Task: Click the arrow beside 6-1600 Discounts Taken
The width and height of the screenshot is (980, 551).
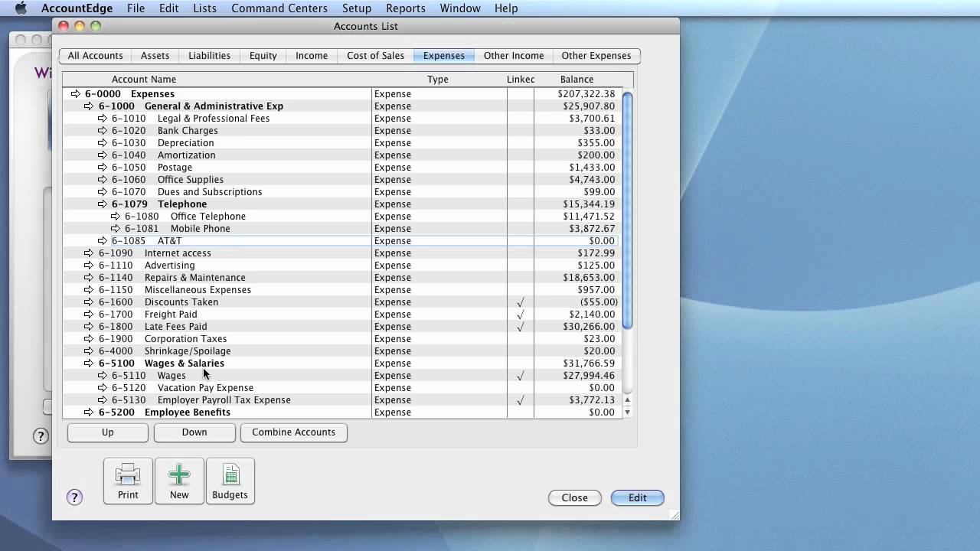Action: (89, 302)
